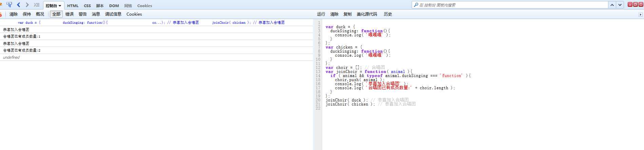This screenshot has height=150, width=644.
Task: Select the log row 合唱团已有成员数量:1
Action: (x=156, y=36)
